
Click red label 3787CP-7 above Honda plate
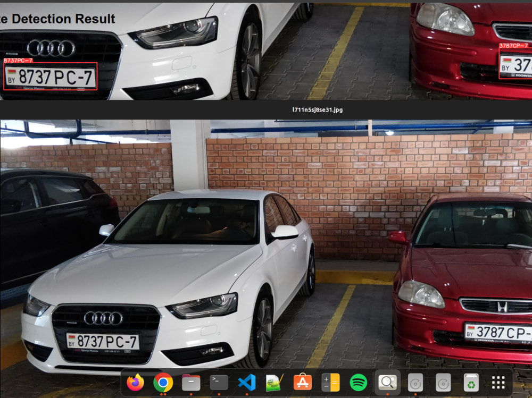tap(513, 45)
